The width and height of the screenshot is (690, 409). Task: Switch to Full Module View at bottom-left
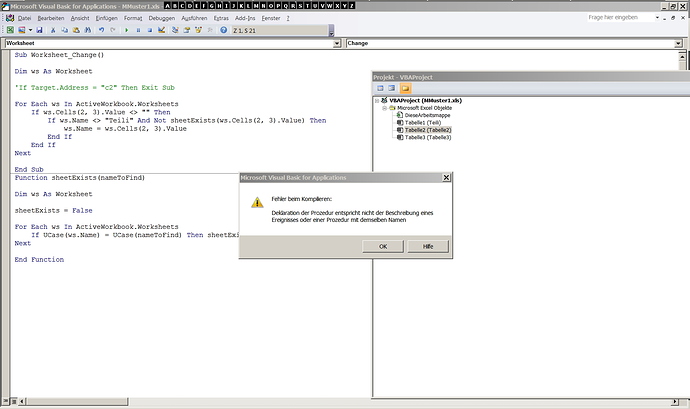point(14,401)
